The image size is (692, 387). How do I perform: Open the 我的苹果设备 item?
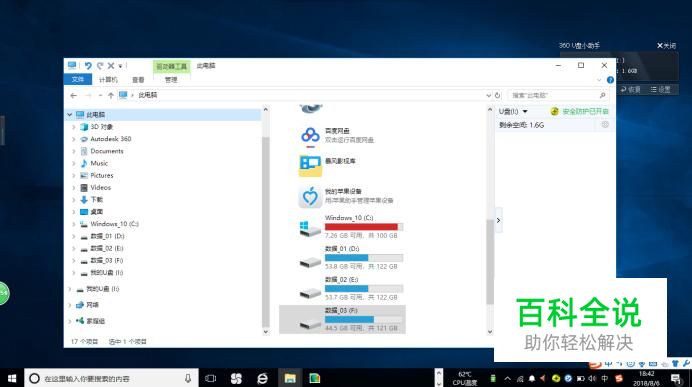pyautogui.click(x=346, y=196)
